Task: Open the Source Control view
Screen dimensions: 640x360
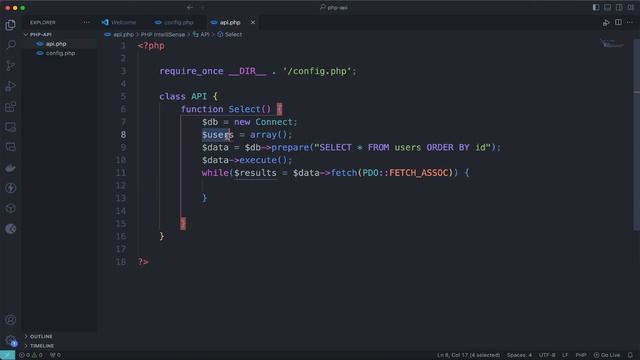Action: pyautogui.click(x=11, y=65)
